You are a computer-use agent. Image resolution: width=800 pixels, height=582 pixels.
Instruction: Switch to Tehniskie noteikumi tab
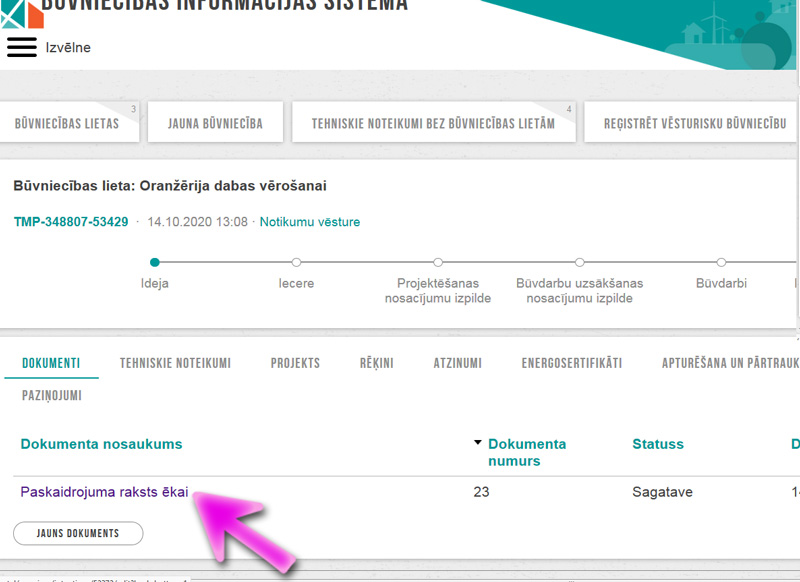point(175,363)
